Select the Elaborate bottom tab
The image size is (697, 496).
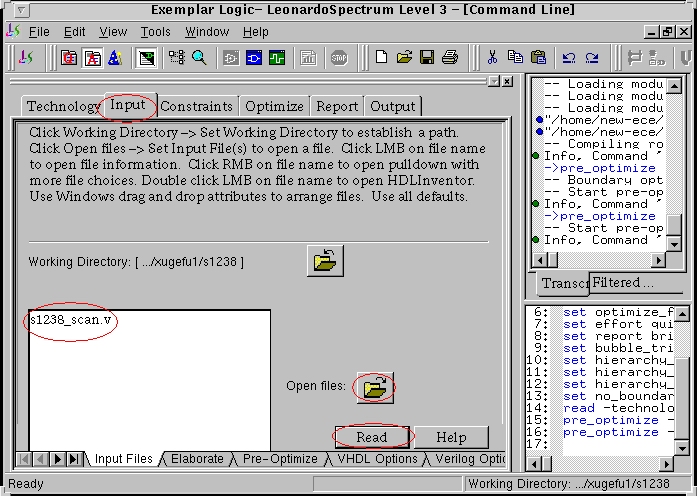coord(197,459)
